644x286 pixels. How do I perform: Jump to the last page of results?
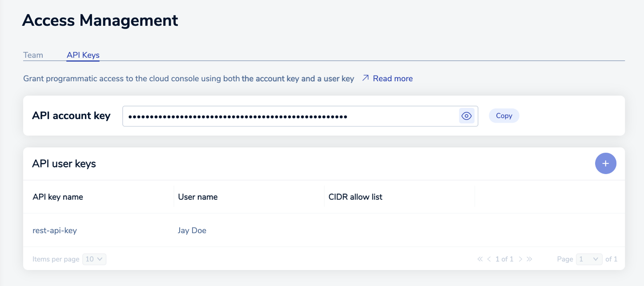tap(529, 259)
